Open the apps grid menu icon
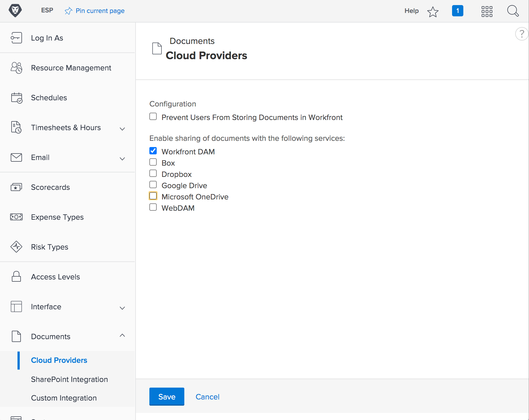529x420 pixels. click(487, 12)
